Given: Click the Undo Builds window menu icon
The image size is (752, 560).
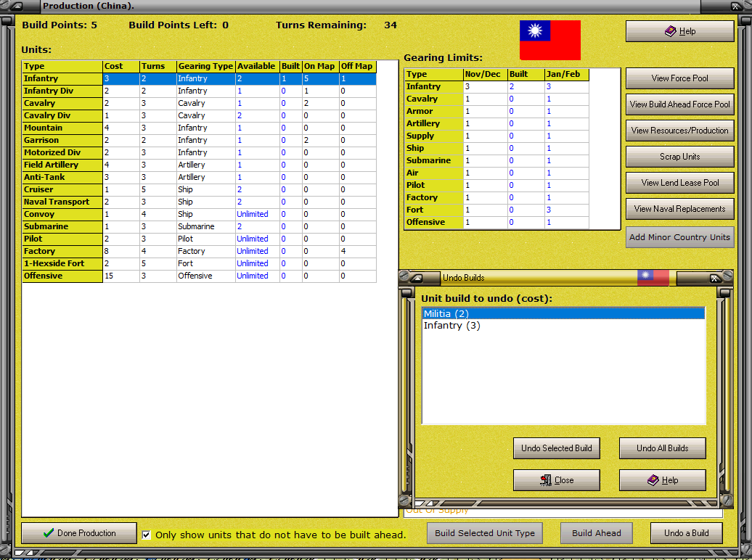Looking at the screenshot, I should tap(417, 278).
